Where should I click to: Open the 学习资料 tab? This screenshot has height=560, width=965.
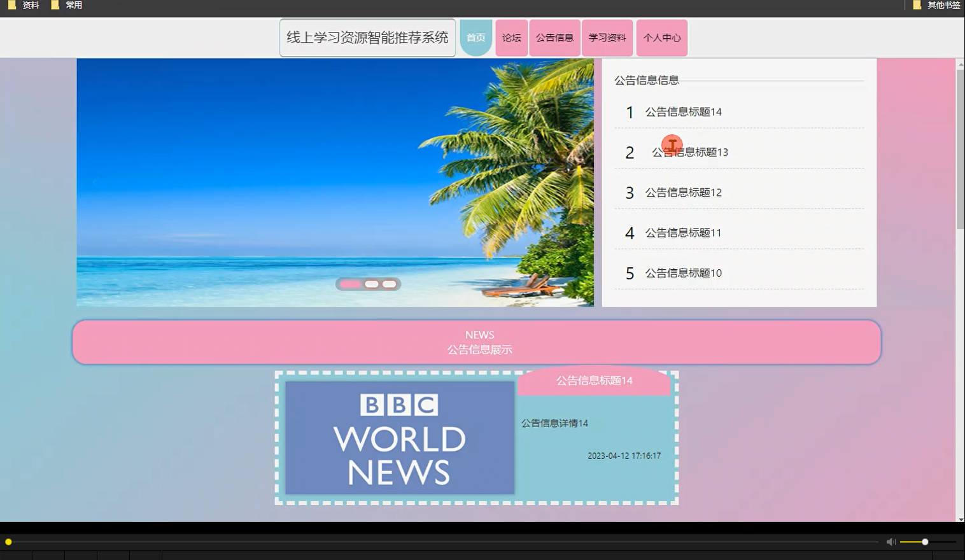607,38
